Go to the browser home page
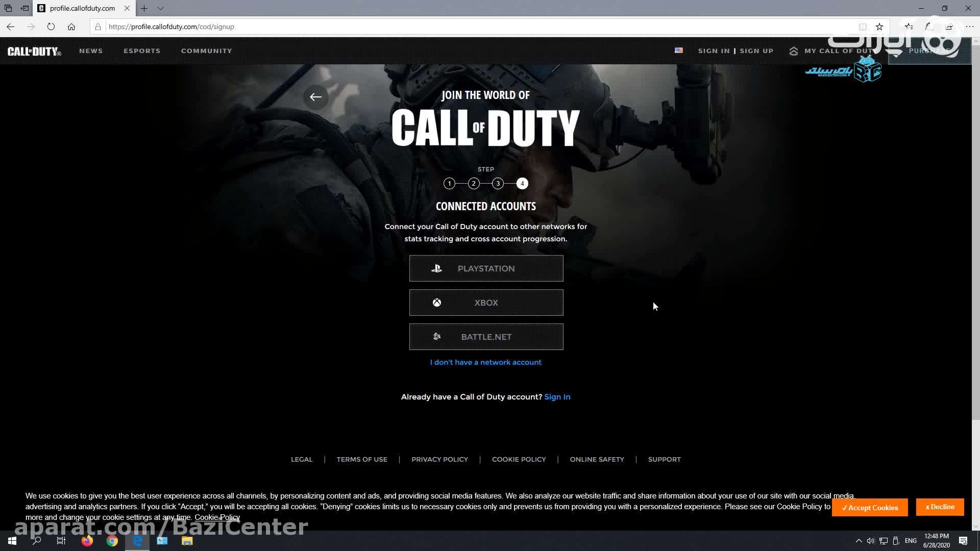Screen dimensions: 980x551 coord(71,27)
